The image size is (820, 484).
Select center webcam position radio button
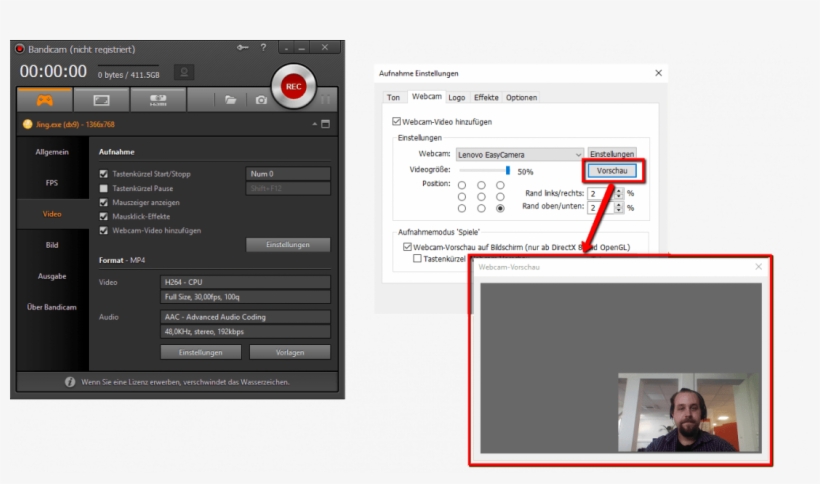481,197
